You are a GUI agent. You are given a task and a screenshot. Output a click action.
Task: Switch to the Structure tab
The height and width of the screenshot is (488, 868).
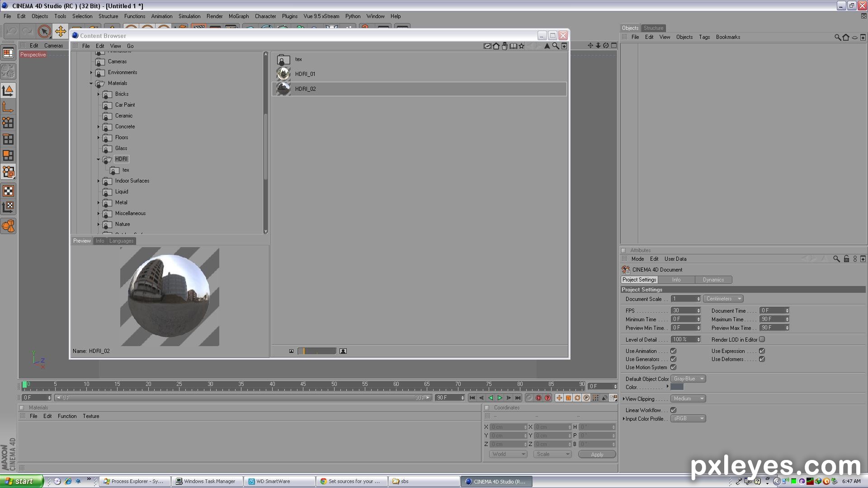(x=653, y=28)
